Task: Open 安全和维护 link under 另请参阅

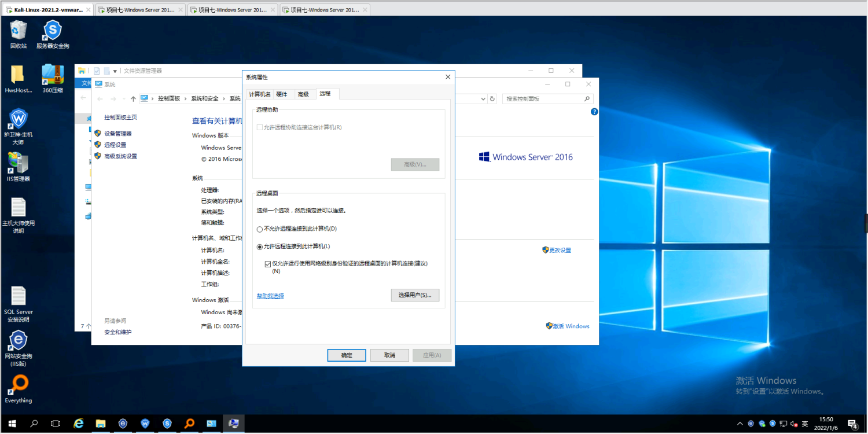Action: coord(117,332)
